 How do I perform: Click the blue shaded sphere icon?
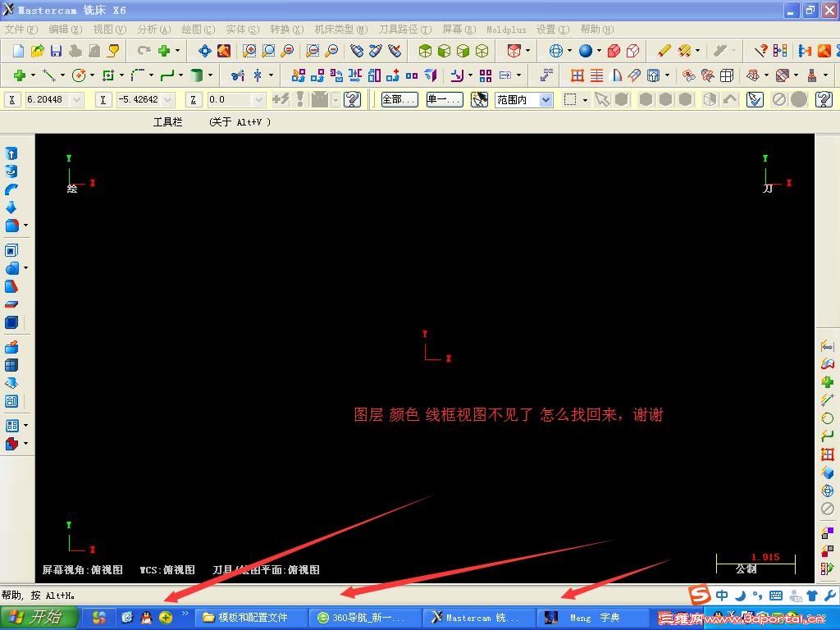pyautogui.click(x=586, y=51)
